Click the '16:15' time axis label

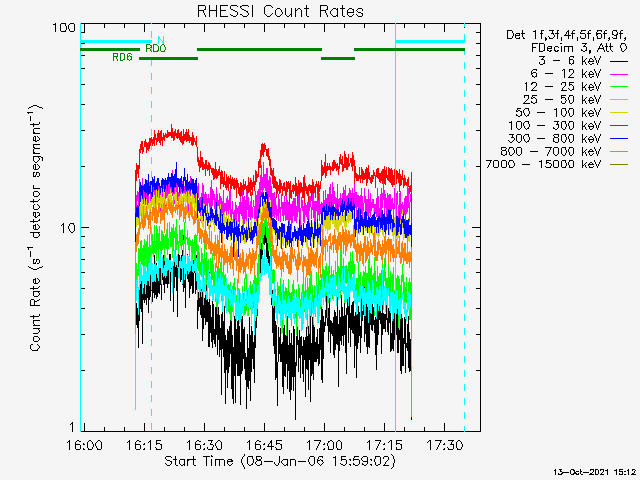point(144,445)
